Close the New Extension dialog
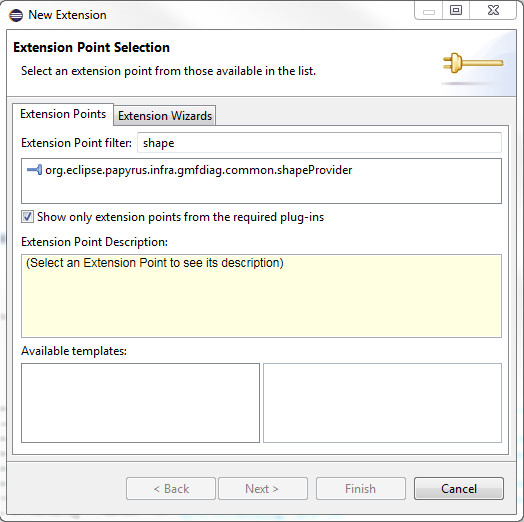The image size is (524, 522). (493, 11)
